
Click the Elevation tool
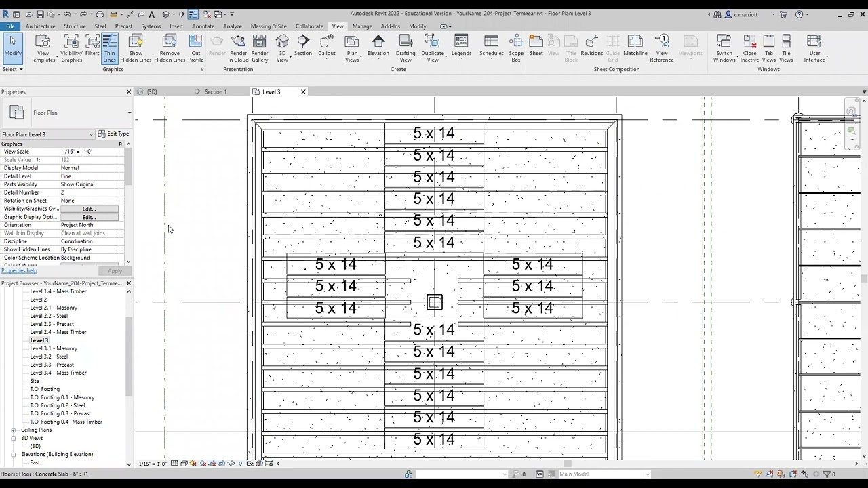(378, 47)
